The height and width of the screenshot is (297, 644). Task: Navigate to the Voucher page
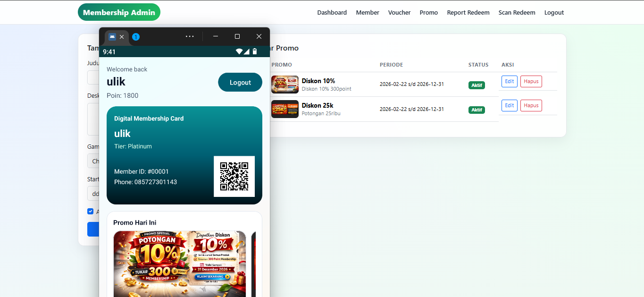tap(399, 12)
